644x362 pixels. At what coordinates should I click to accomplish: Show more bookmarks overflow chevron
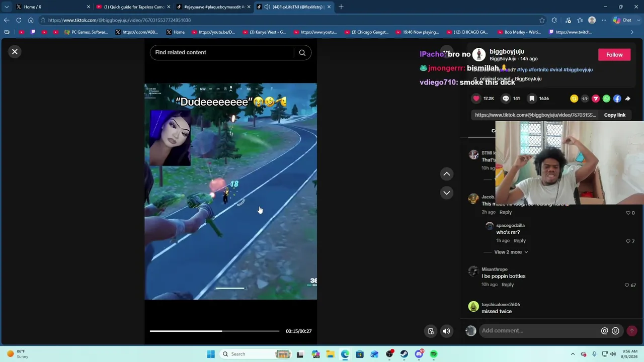pos(632,32)
